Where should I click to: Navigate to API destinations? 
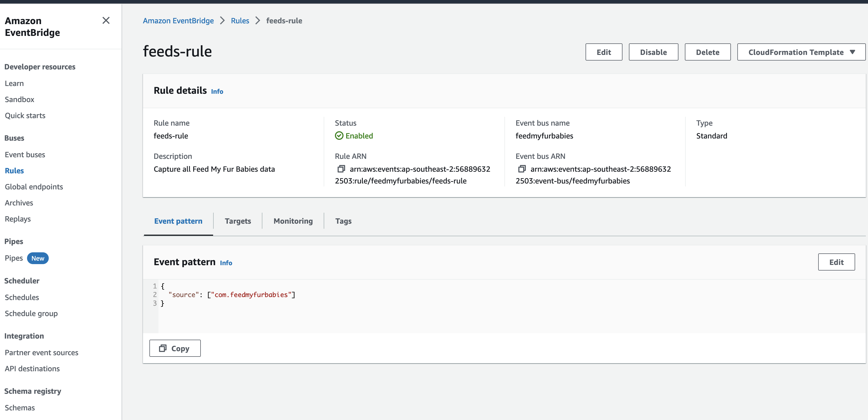pos(32,368)
